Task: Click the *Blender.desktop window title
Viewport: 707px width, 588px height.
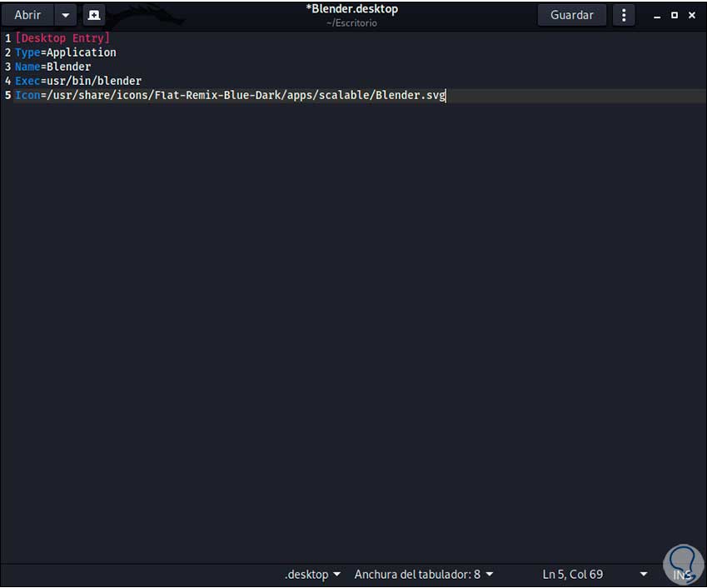Action: pyautogui.click(x=352, y=9)
